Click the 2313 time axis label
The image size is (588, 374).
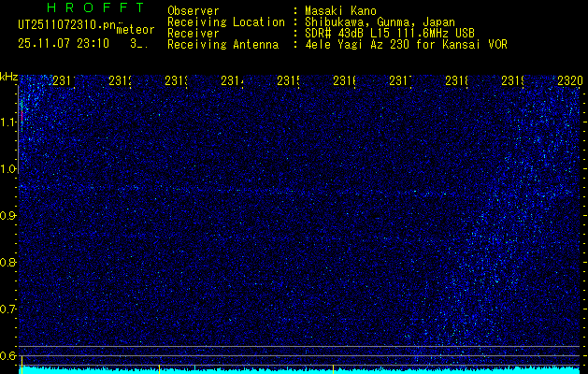176,81
